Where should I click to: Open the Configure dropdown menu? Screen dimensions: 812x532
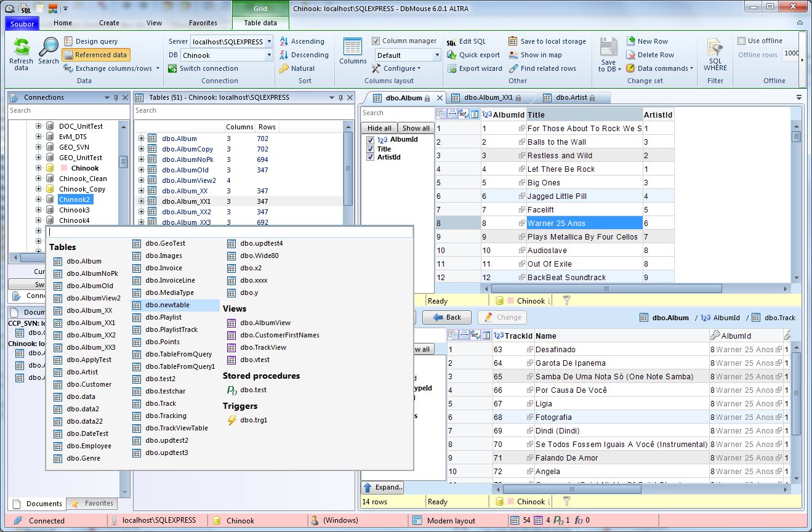398,68
